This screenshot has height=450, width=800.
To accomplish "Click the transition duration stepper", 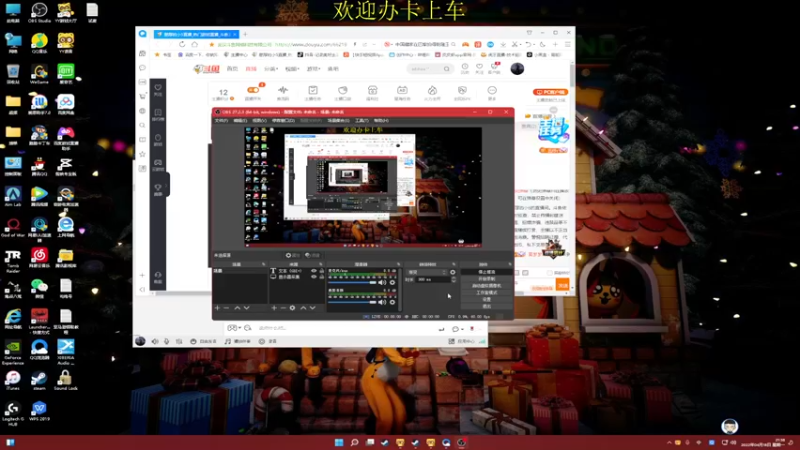I will (x=454, y=280).
